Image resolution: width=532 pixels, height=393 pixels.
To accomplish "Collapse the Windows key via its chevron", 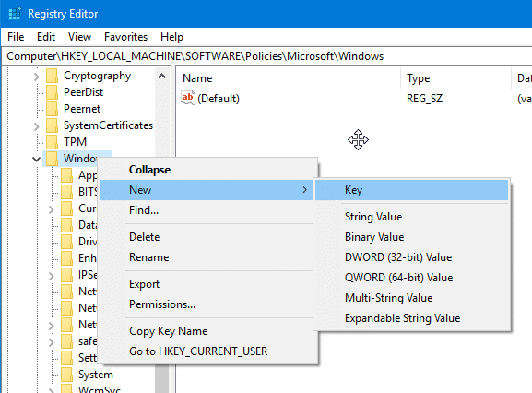I will pyautogui.click(x=36, y=159).
